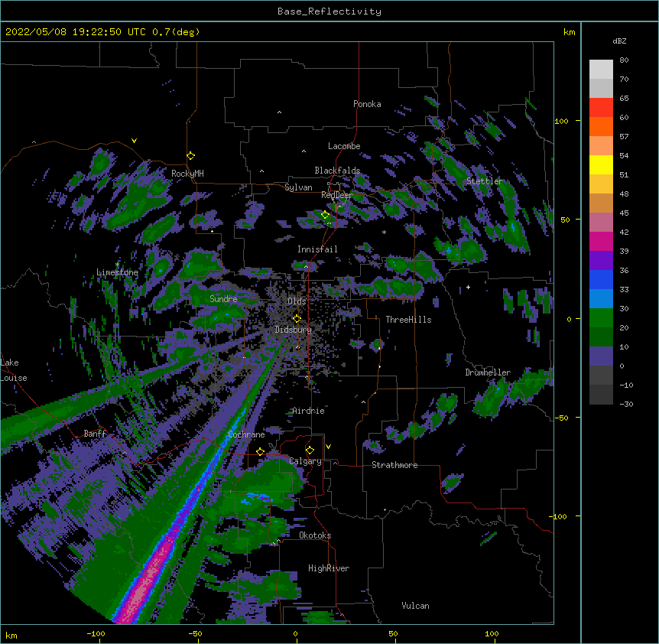Click the Calgary city label

tap(306, 461)
